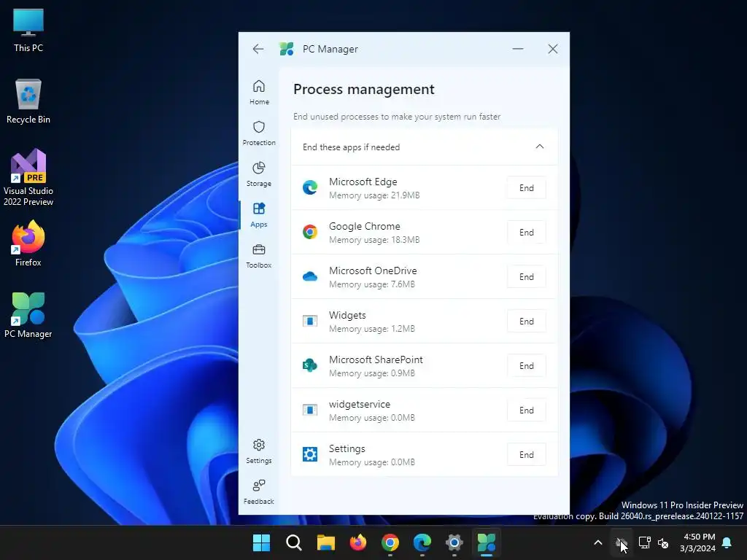The image size is (747, 560).
Task: Click the Widgets app icon in the list
Action: tap(310, 321)
